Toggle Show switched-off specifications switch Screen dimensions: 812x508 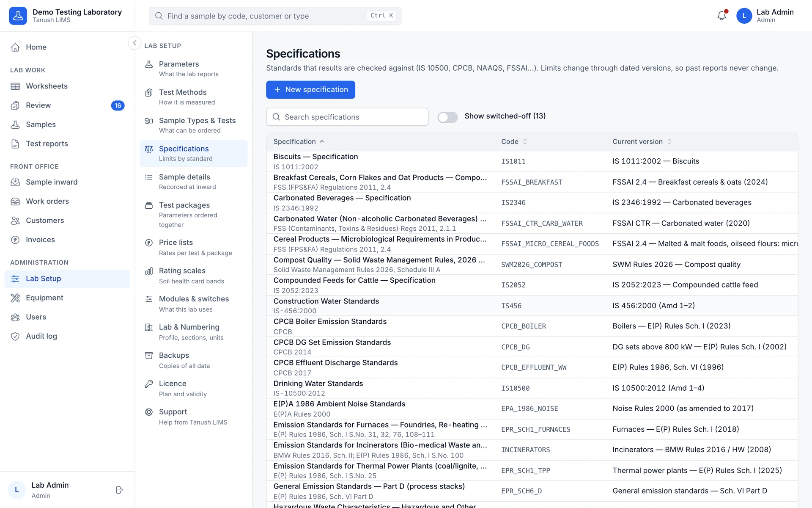[447, 117]
